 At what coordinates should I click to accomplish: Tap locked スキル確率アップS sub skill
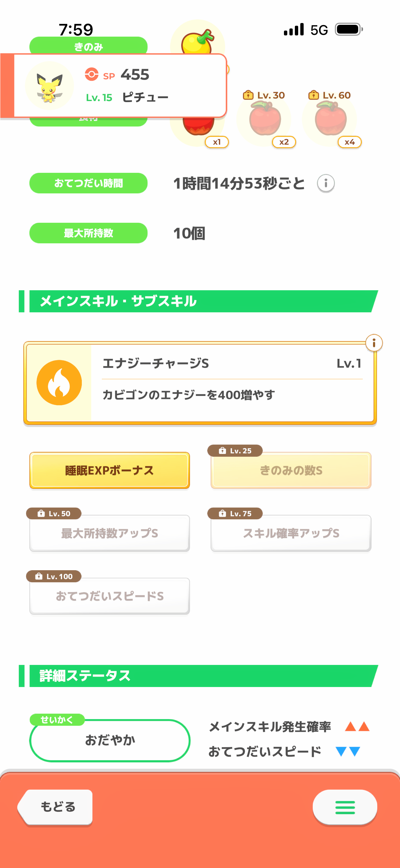point(291,533)
